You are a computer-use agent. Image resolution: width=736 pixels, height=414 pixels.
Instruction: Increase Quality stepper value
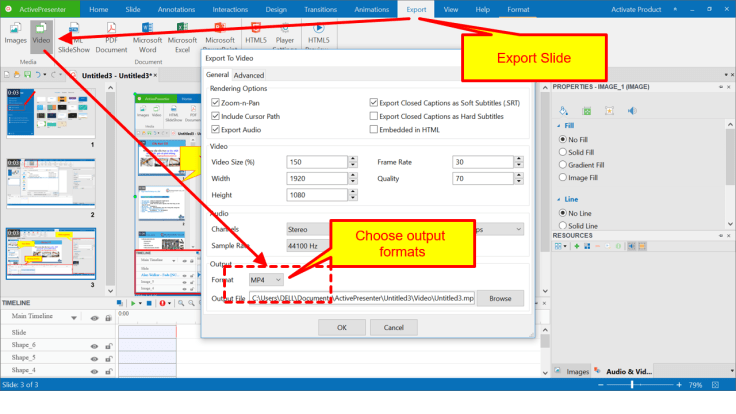[x=519, y=176]
